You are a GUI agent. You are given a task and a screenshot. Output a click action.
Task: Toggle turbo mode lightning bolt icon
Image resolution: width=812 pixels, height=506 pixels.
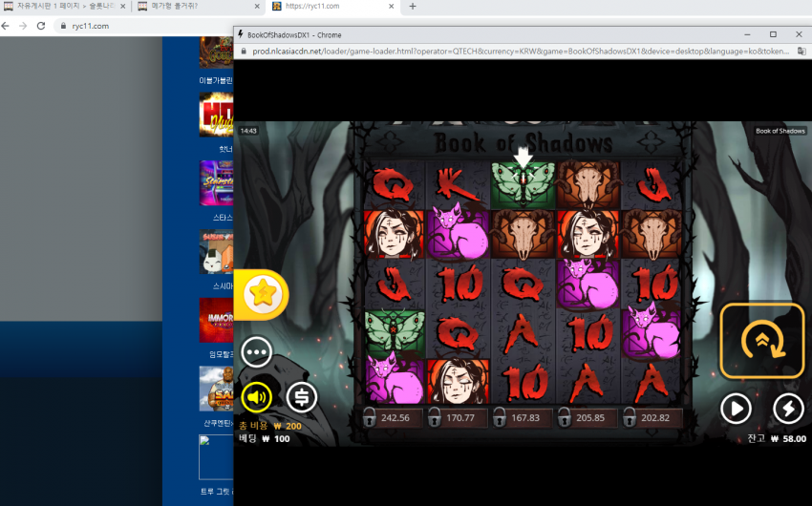(788, 409)
